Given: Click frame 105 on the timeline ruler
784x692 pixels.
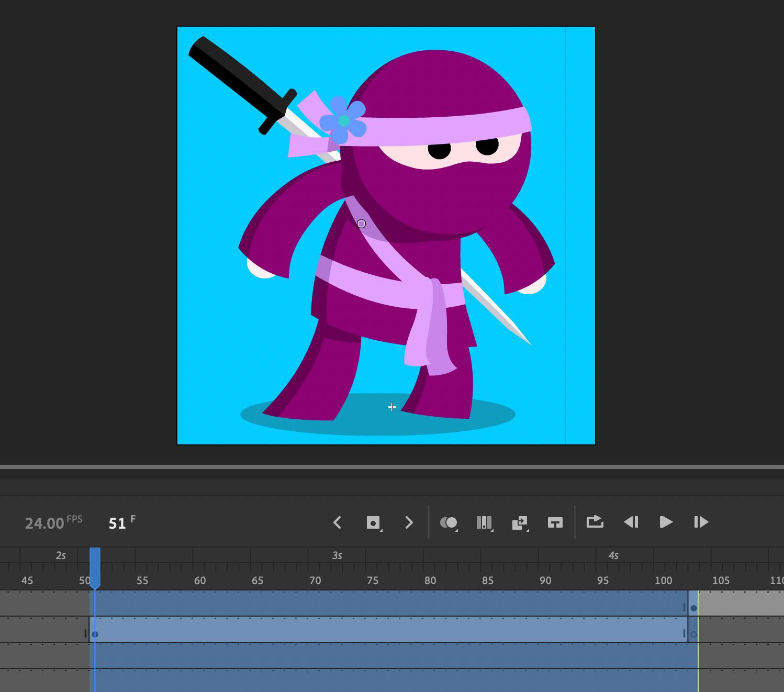Looking at the screenshot, I should tap(721, 581).
